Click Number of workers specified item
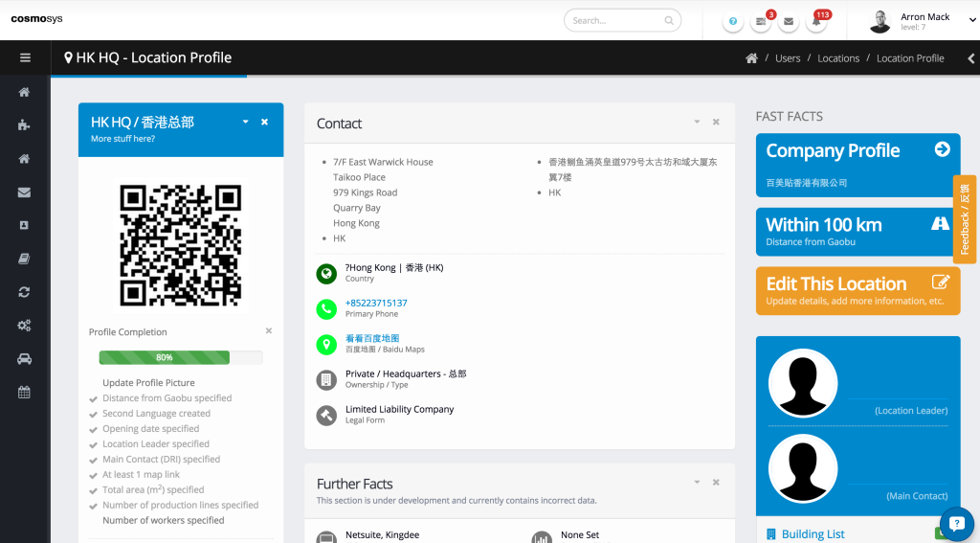 (x=163, y=520)
